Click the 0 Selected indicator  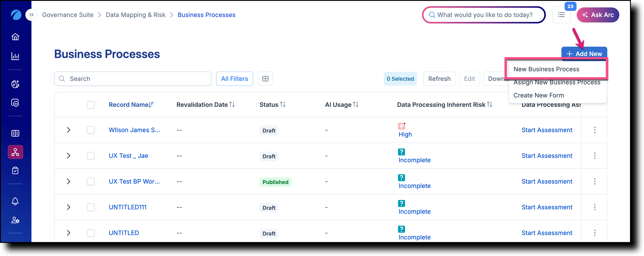click(x=400, y=79)
